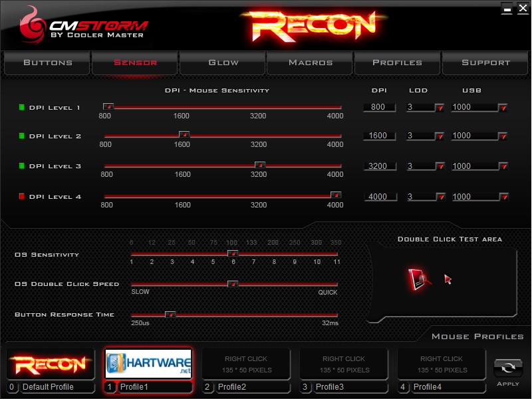Open the LOD dropdown for DPI Level 2
Image resolution: width=532 pixels, height=399 pixels.
440,136
